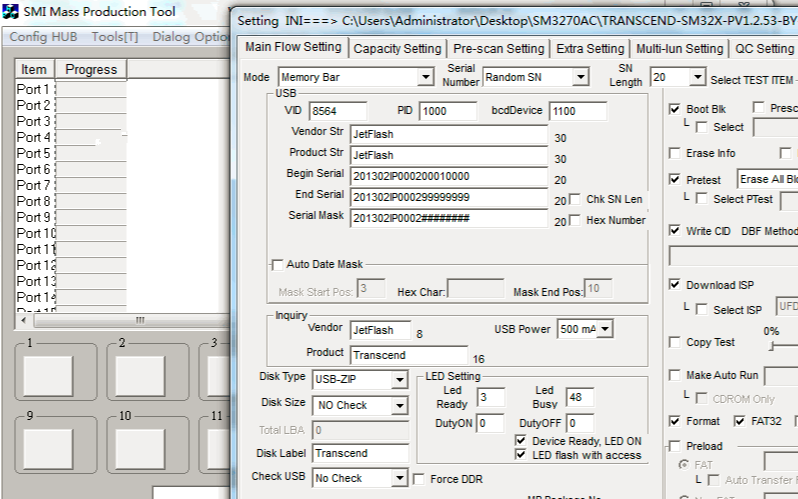The image size is (798, 499).
Task: Click the Disk Label Transcend field
Action: 360,453
